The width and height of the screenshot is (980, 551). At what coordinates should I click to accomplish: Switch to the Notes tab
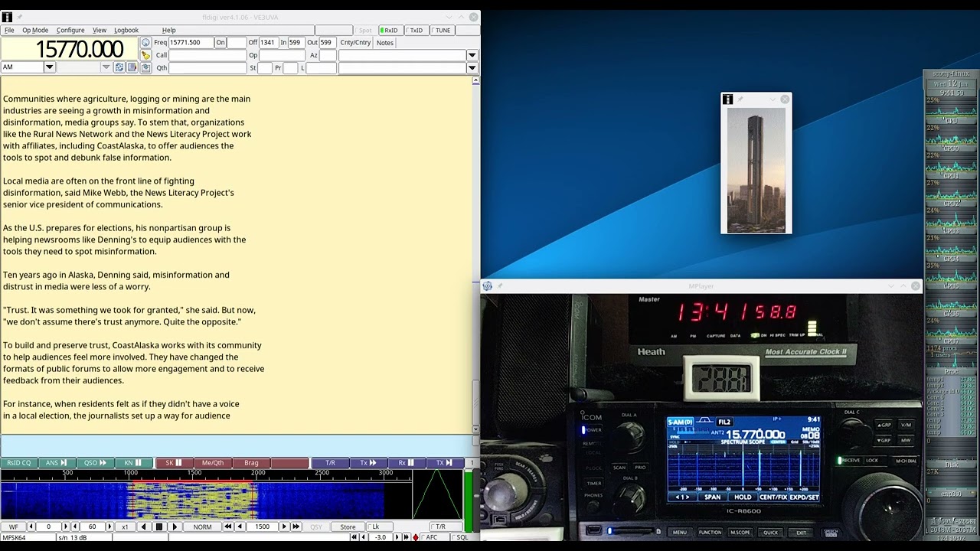(x=385, y=43)
